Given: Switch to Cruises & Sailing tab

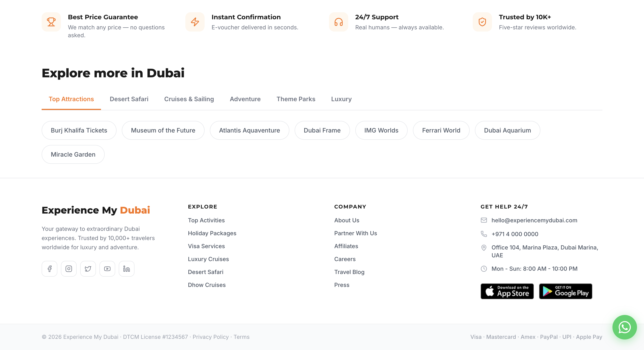Looking at the screenshot, I should [189, 99].
